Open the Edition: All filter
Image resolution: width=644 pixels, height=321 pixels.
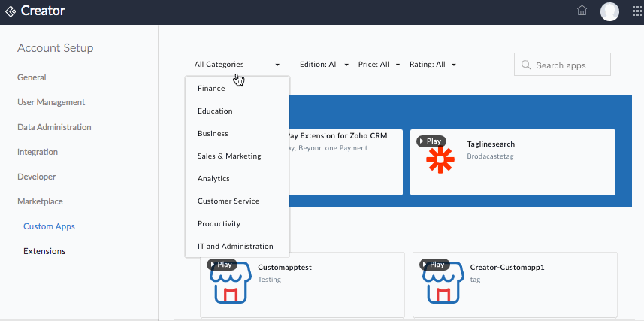[324, 65]
